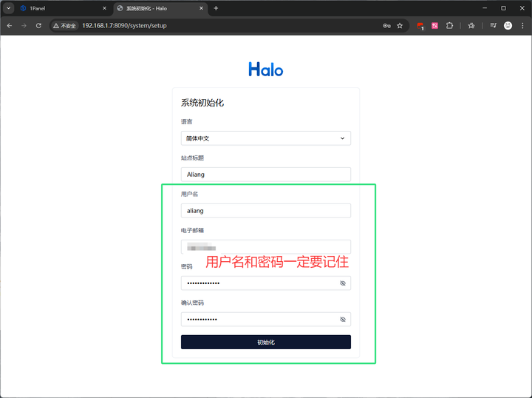Open the red extension with badge 1
Screen dimensions: 532x398
[x=420, y=26]
